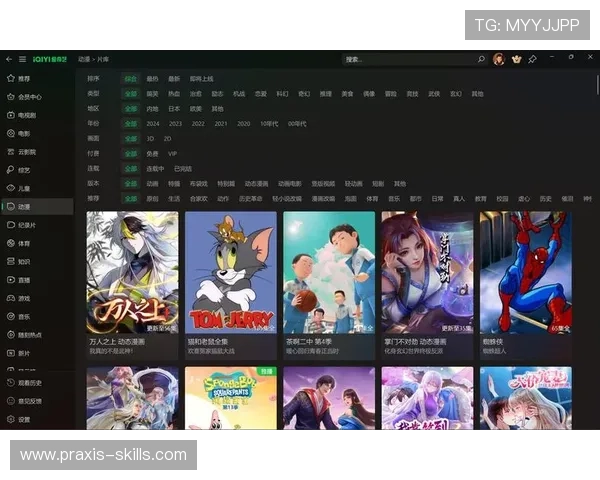
Task: Select the 免费 payment filter
Action: [x=153, y=154]
